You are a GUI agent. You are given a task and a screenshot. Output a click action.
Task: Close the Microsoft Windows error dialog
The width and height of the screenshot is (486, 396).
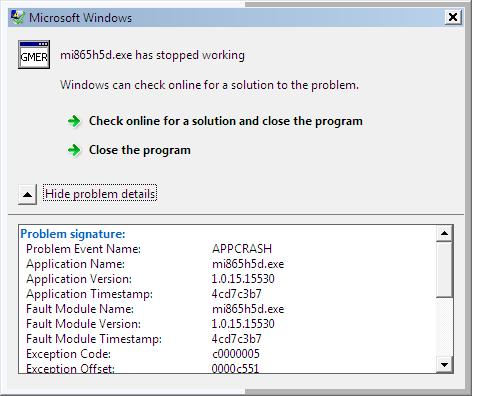click(453, 17)
